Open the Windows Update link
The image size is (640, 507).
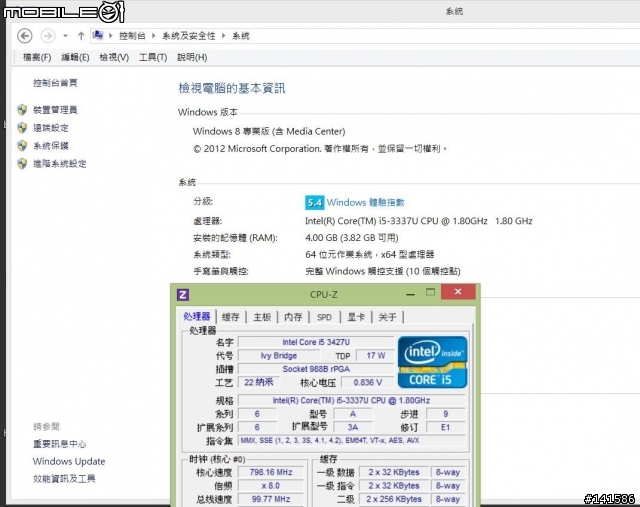tap(69, 461)
